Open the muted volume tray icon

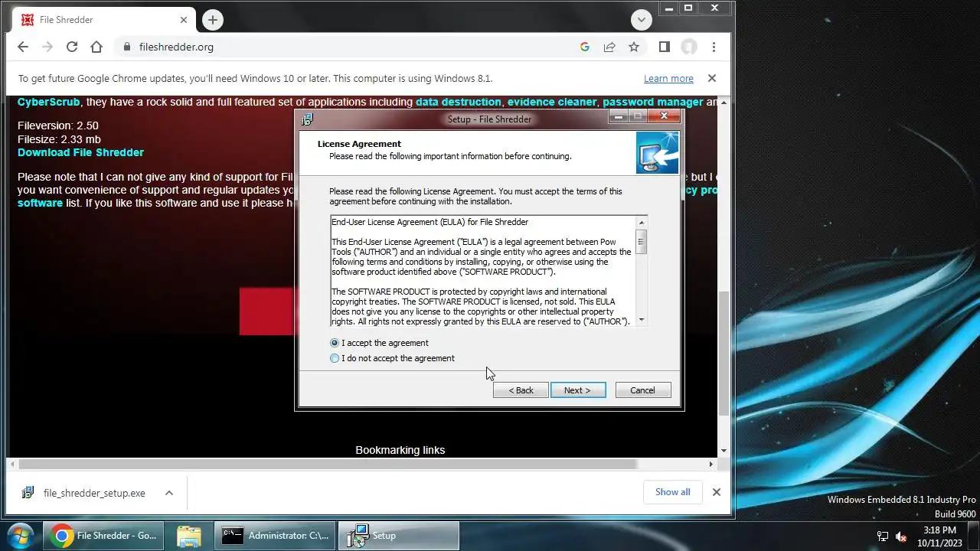pos(901,536)
